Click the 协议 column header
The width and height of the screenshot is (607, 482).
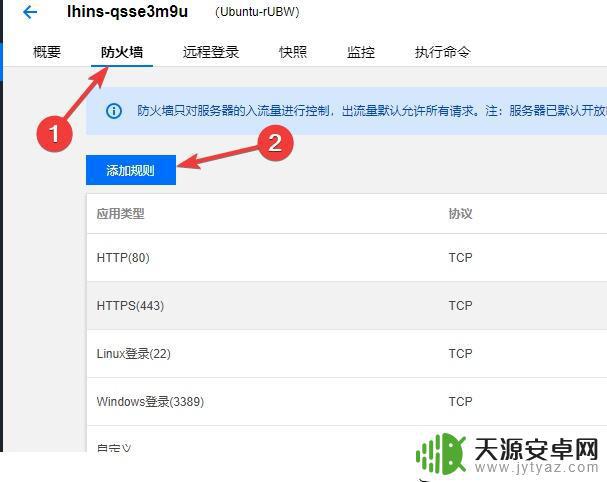pos(460,213)
